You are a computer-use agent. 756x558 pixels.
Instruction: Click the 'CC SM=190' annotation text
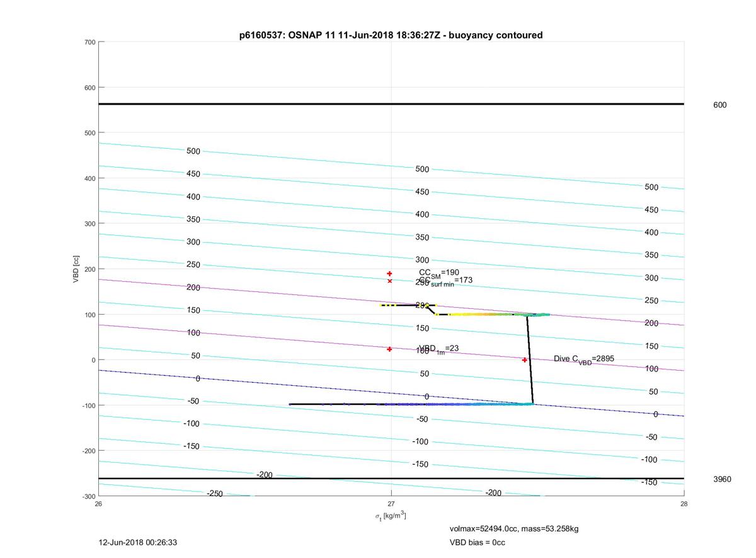(x=439, y=273)
